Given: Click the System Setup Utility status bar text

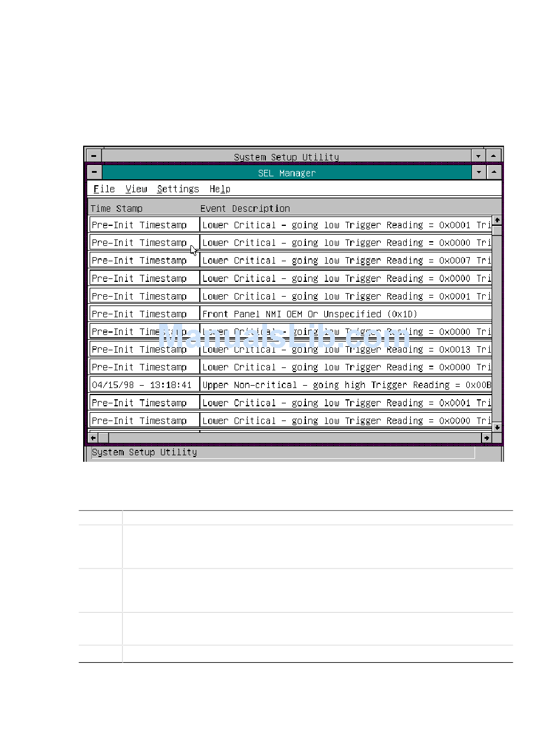Looking at the screenshot, I should tap(144, 452).
